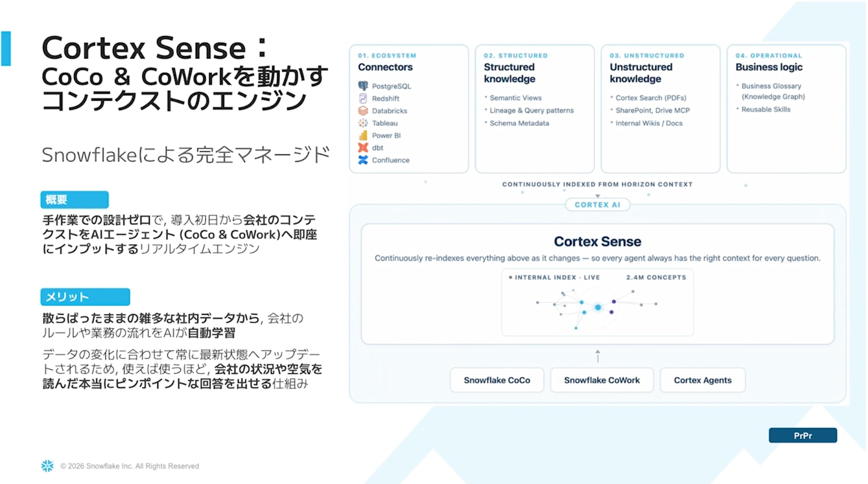
Task: Click the copyright '© 2026 Snowflake Inc.' text
Action: [x=130, y=466]
